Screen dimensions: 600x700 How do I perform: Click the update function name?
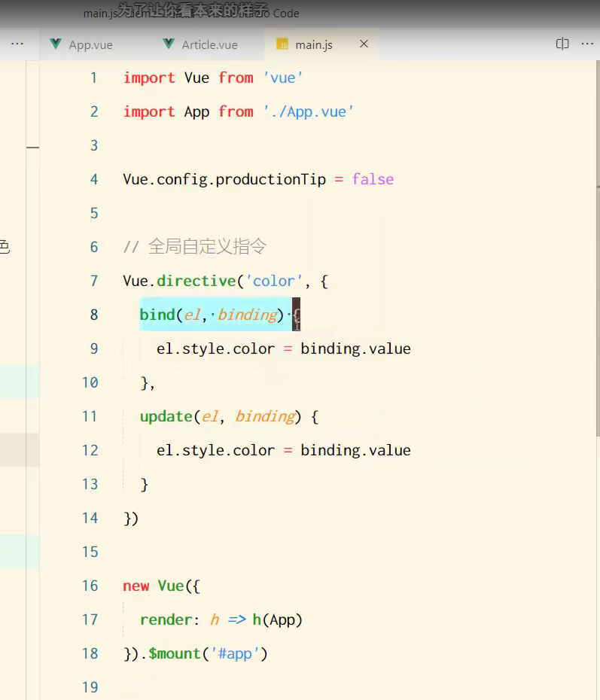166,416
